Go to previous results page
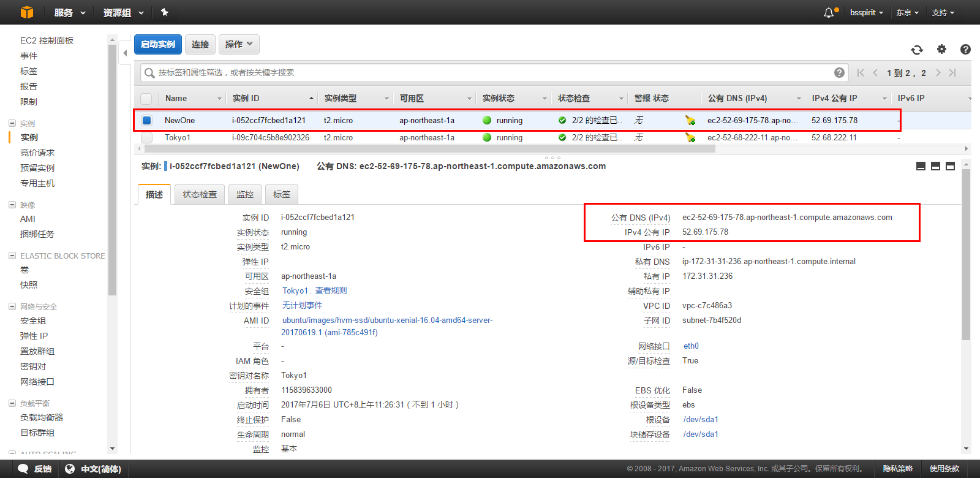 coord(875,72)
